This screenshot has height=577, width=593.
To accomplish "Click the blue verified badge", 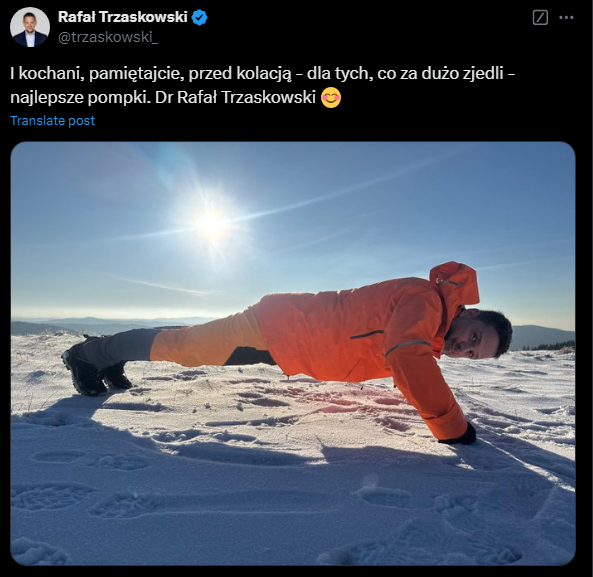I will point(199,17).
